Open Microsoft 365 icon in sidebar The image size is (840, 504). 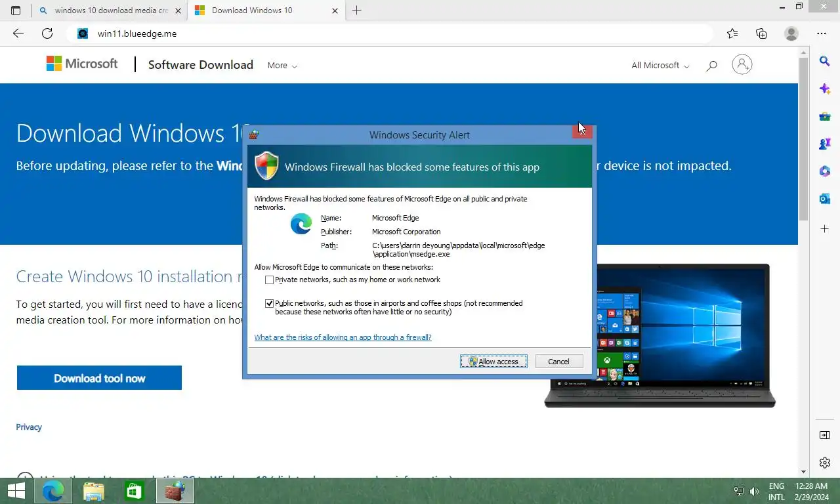[x=825, y=171]
